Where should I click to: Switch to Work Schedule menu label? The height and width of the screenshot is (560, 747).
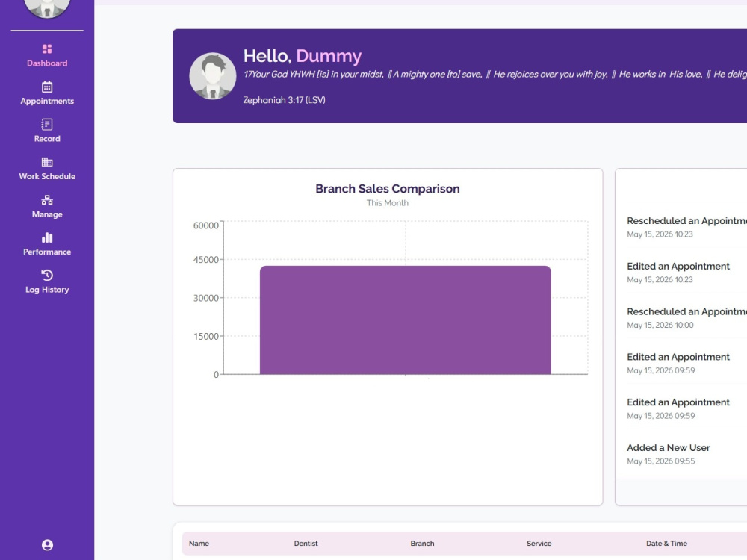[x=47, y=176]
